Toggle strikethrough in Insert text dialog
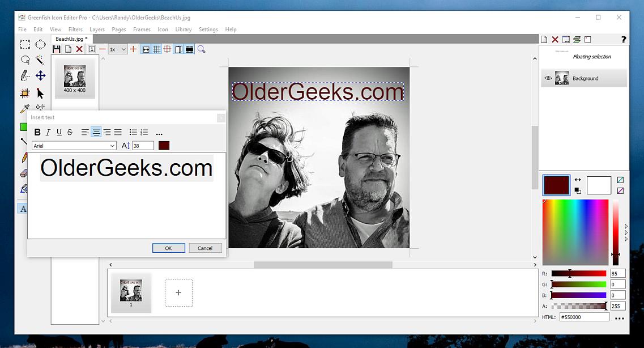 (x=70, y=132)
